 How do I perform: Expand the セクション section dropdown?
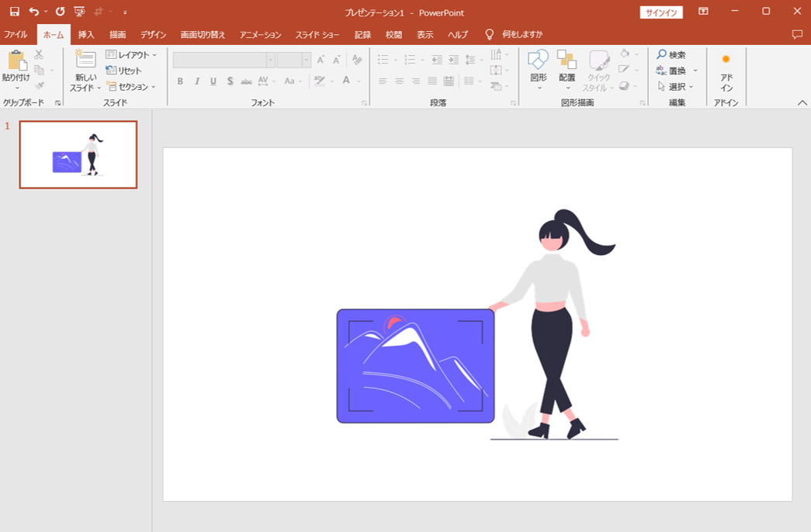click(x=131, y=87)
